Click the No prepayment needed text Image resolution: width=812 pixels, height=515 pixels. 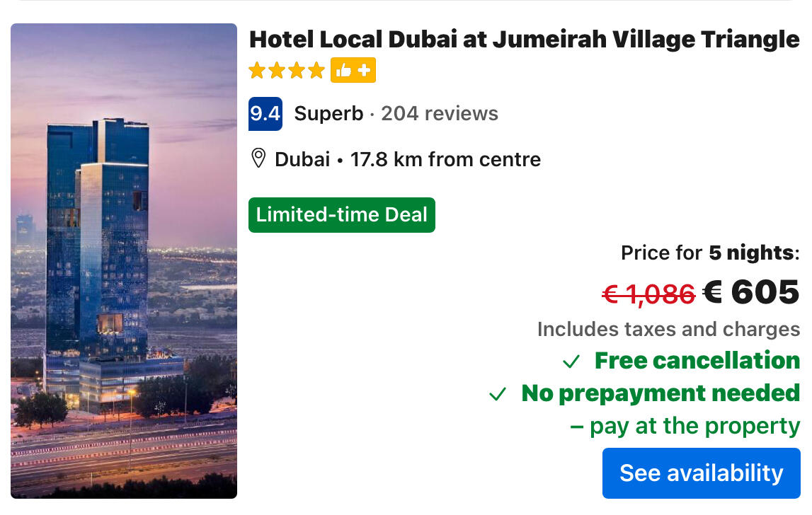click(661, 393)
